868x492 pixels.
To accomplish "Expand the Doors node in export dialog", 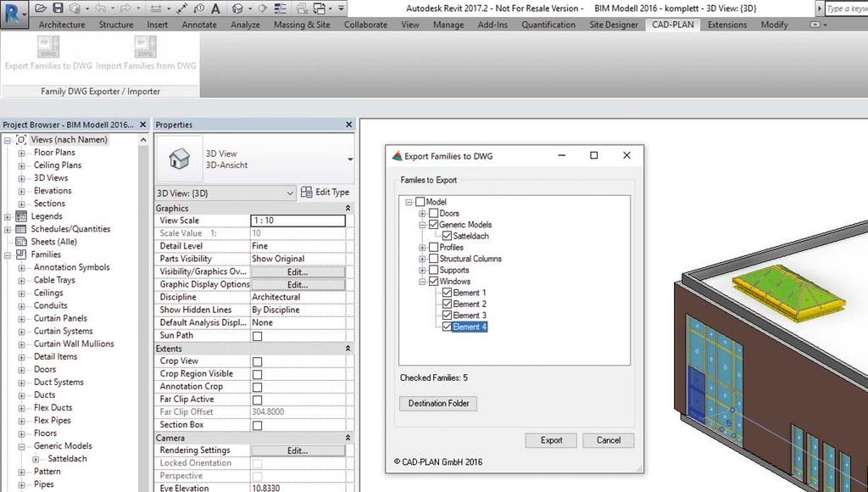I will (422, 213).
